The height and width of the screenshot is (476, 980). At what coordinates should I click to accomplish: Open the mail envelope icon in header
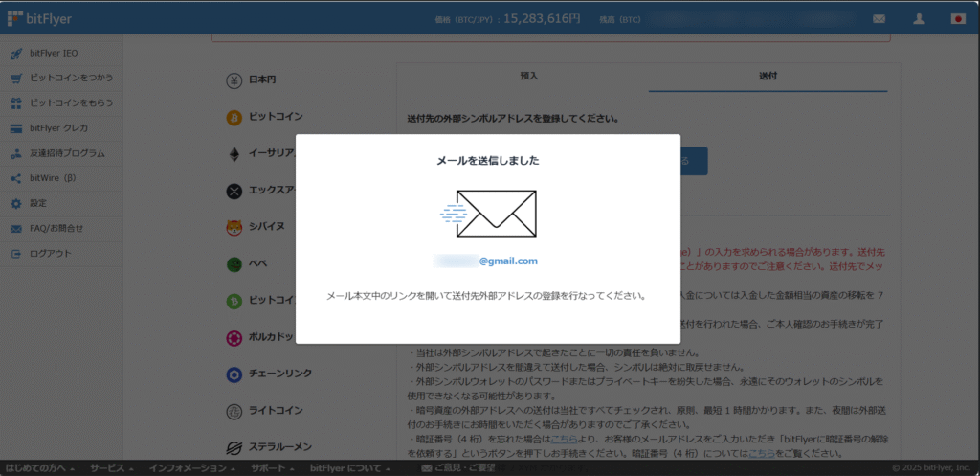click(x=879, y=19)
